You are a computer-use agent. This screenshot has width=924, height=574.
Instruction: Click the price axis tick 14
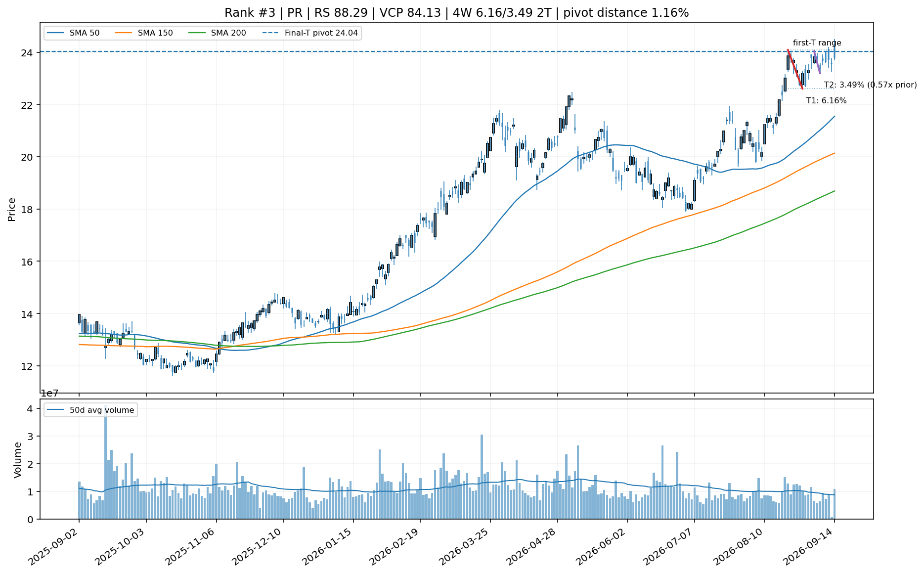[x=28, y=314]
